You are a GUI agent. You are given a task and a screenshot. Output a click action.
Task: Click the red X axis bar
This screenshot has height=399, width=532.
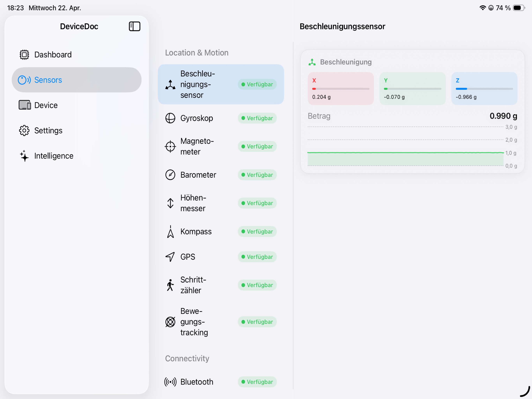[x=341, y=89]
